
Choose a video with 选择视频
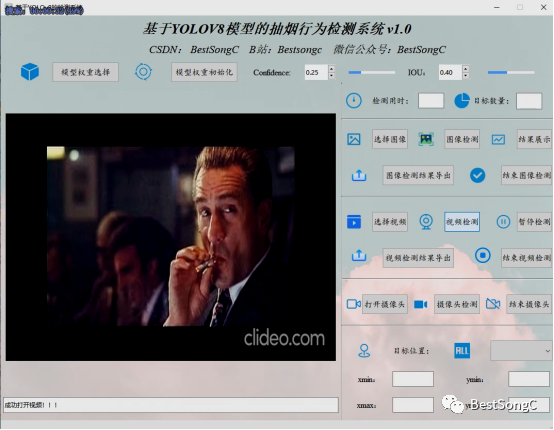click(x=390, y=222)
